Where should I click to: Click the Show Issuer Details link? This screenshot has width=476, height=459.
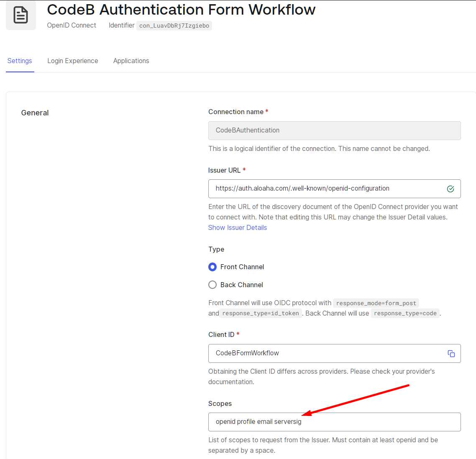(237, 227)
